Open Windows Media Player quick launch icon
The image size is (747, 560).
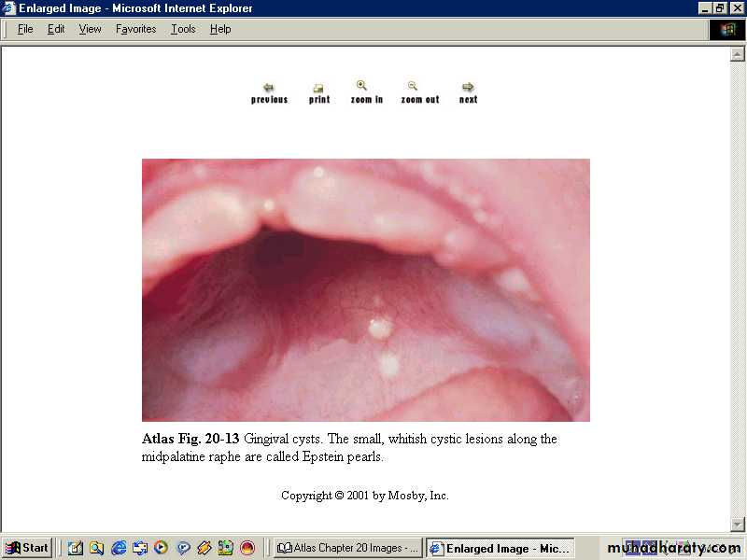(161, 548)
